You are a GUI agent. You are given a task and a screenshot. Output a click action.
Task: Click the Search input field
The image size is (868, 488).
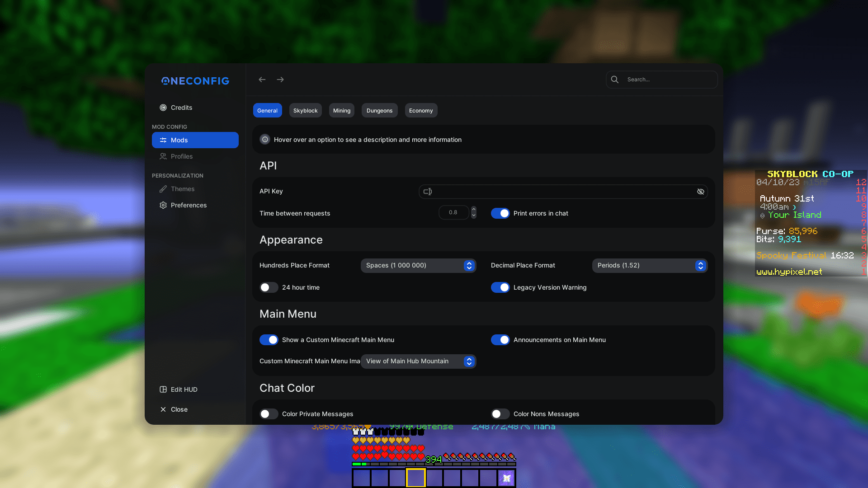[x=661, y=80]
